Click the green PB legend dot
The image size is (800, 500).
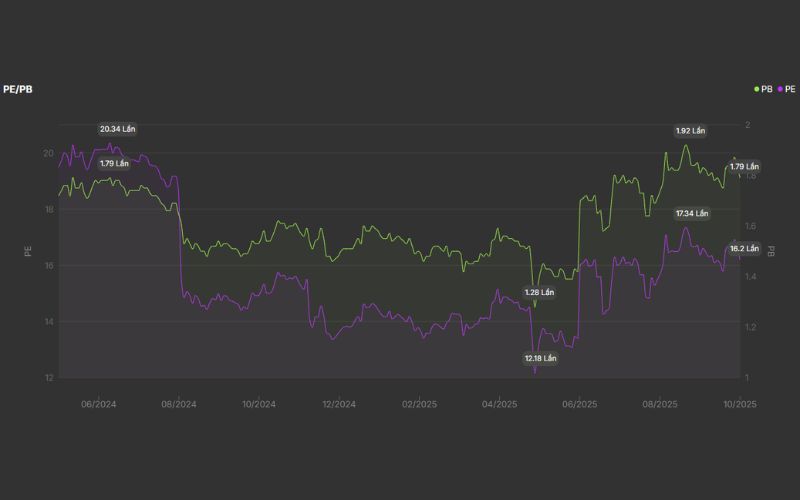pos(757,89)
